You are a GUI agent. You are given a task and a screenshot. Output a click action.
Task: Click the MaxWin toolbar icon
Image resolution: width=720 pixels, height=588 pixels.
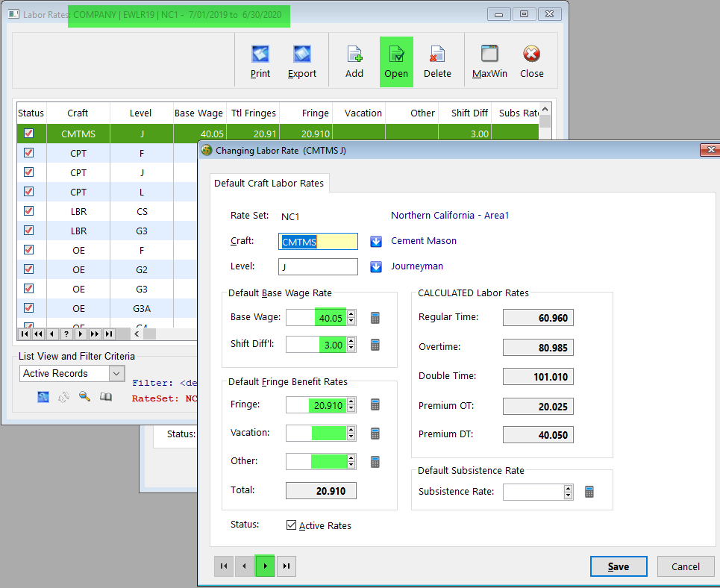click(489, 54)
